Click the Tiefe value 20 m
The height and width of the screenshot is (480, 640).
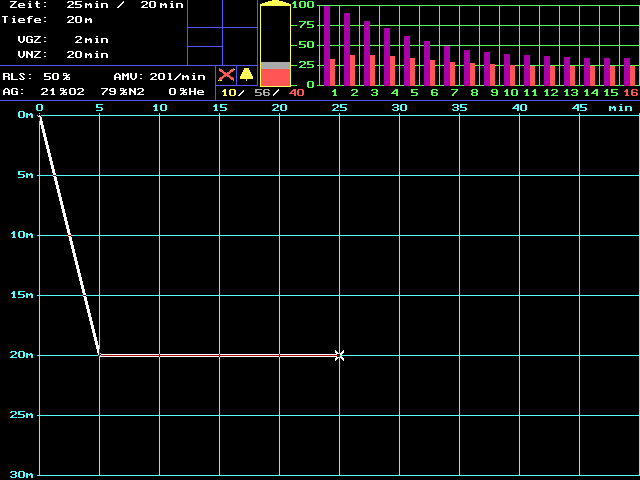80,19
